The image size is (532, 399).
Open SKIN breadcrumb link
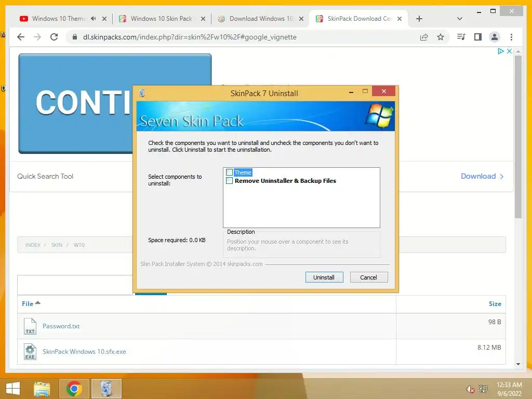tap(57, 245)
